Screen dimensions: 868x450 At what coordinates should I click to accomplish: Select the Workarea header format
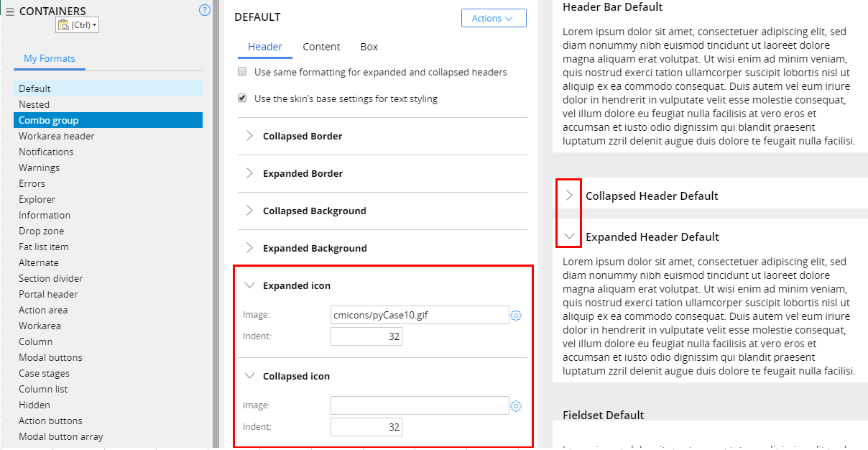[57, 136]
